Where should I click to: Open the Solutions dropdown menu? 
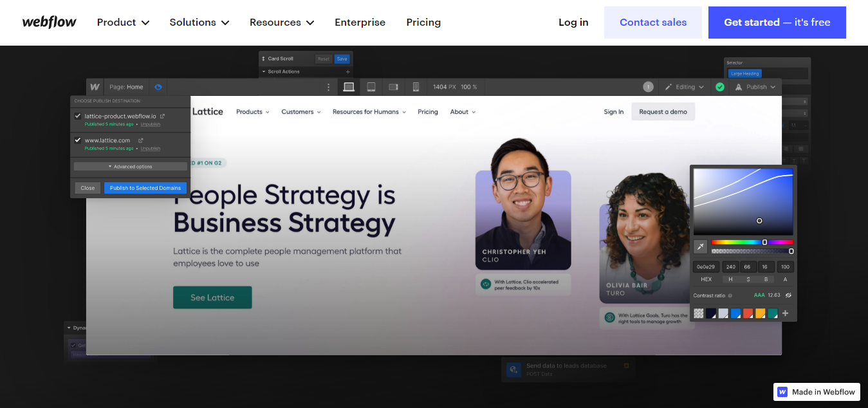coord(199,23)
